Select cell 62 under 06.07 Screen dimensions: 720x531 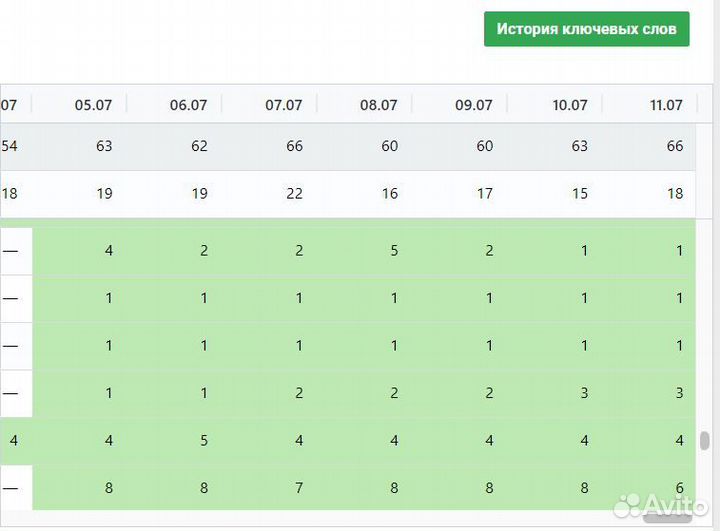click(199, 146)
